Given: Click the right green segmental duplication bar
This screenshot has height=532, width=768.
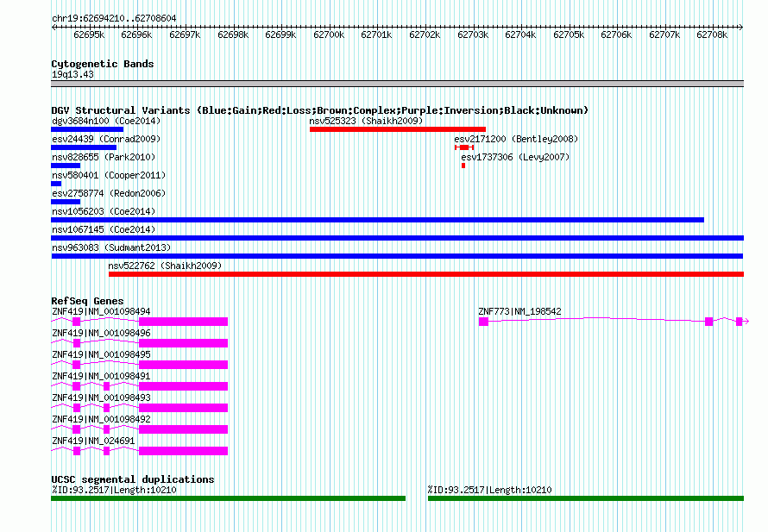Looking at the screenshot, I should (586, 498).
